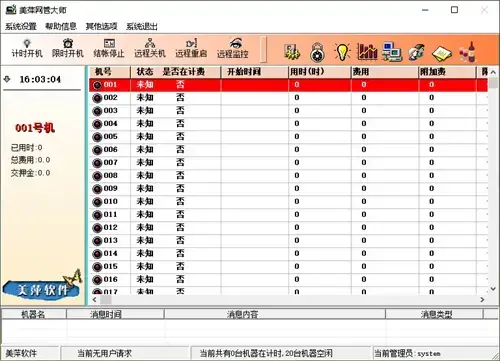500x361 pixels.
Task: Select machine number 012 in the list
Action: [111, 227]
